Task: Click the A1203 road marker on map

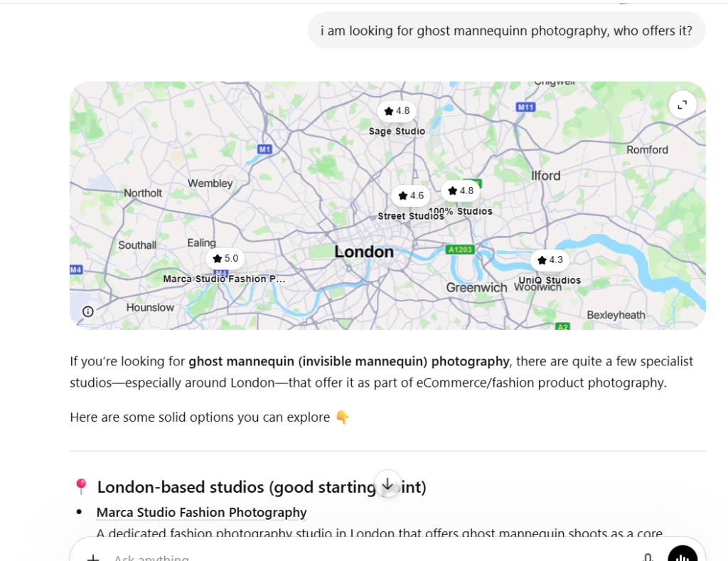Action: click(x=460, y=250)
